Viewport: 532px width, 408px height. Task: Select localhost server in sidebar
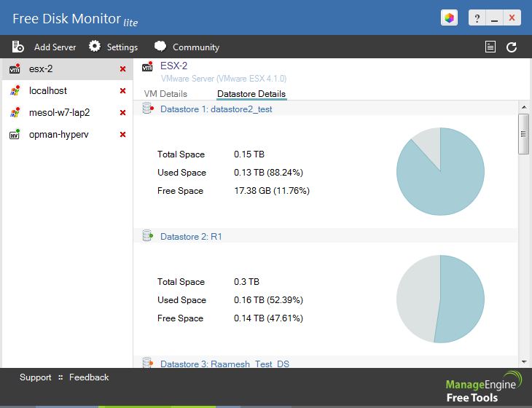tap(67, 91)
